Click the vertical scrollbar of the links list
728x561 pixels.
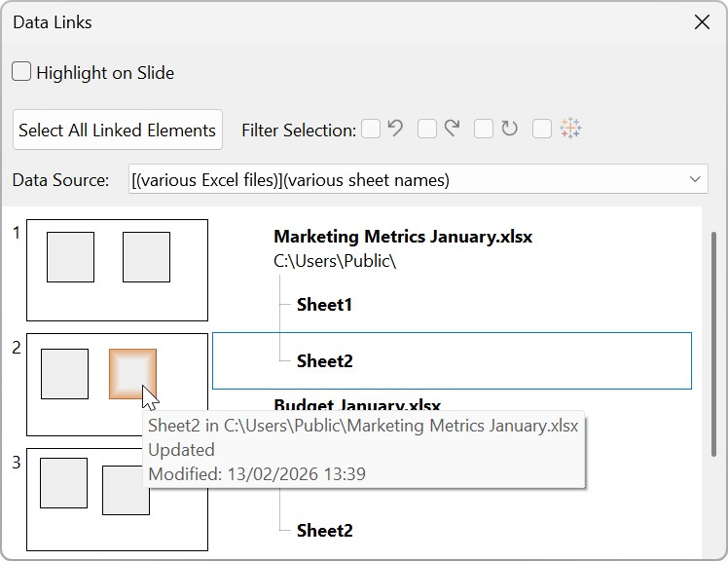point(712,341)
